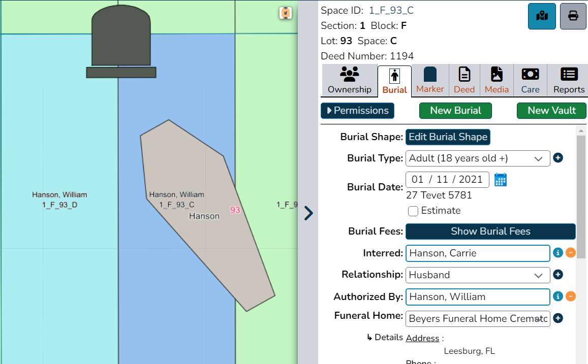
Task: Toggle the Estimate checkbox
Action: click(x=413, y=211)
